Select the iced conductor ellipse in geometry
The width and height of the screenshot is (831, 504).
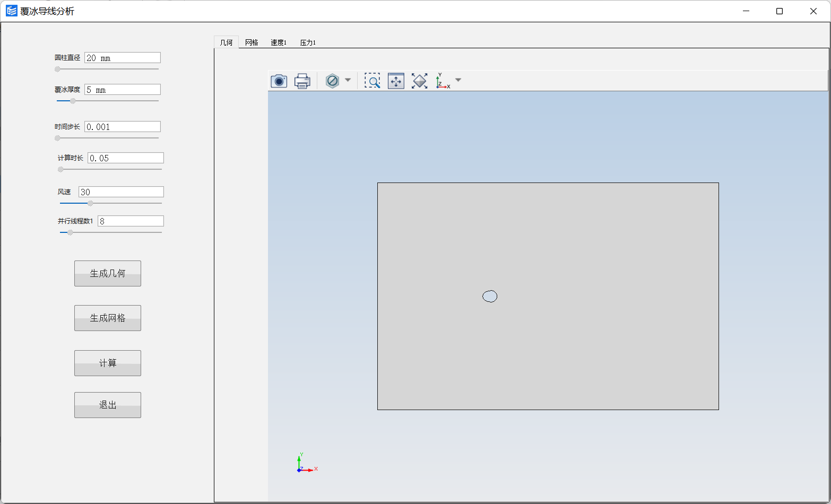pos(490,297)
